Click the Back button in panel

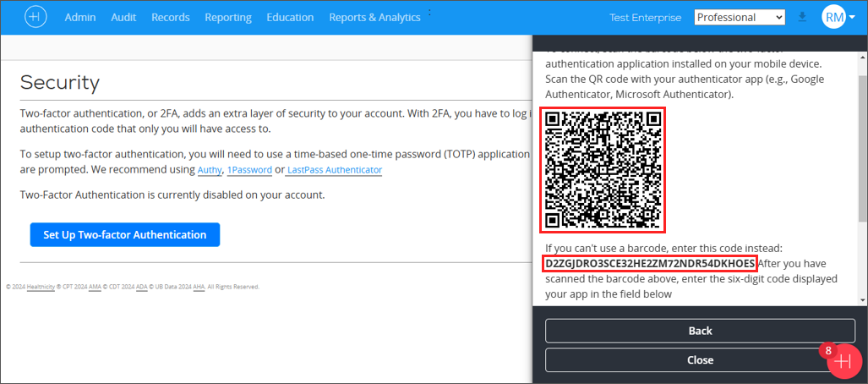701,331
